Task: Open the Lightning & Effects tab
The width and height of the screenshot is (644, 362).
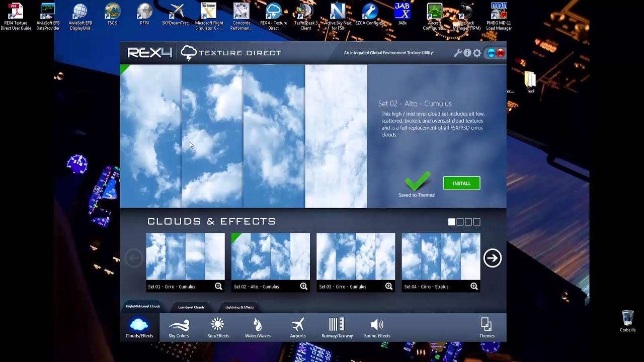Action: coord(239,307)
